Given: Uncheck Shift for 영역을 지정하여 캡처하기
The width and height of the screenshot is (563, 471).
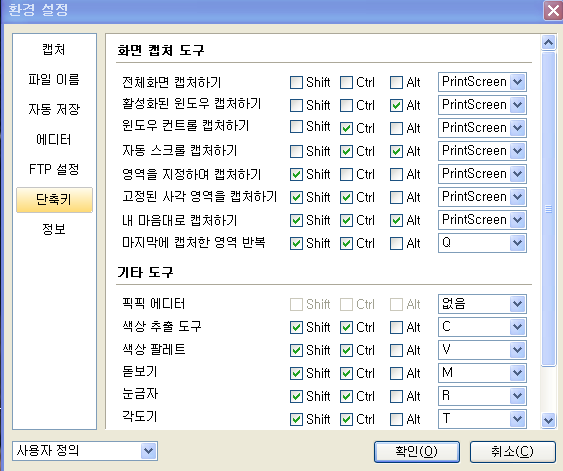Looking at the screenshot, I should point(296,174).
